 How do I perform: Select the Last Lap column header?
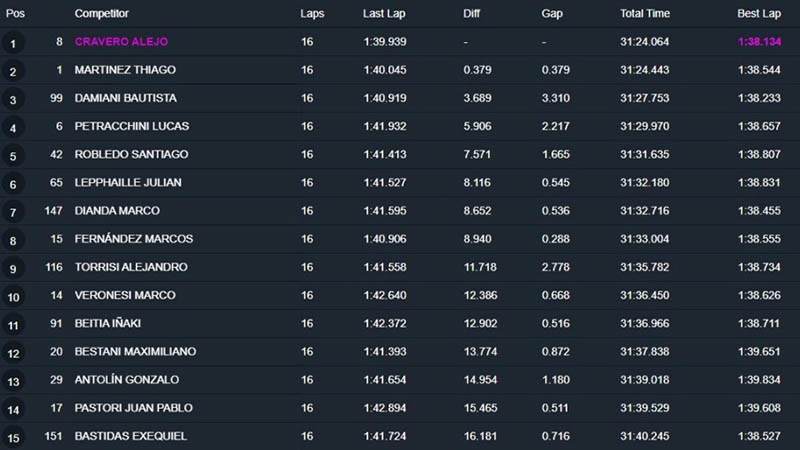[384, 14]
